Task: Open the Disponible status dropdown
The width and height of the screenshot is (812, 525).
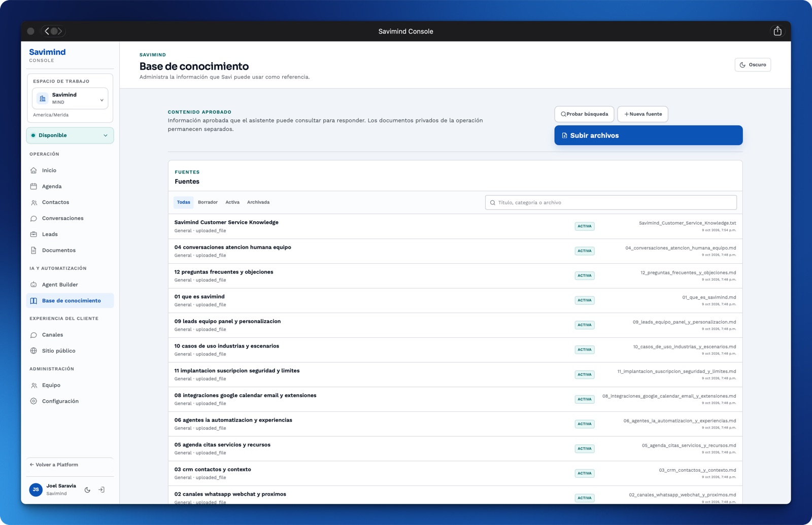Action: coord(70,135)
